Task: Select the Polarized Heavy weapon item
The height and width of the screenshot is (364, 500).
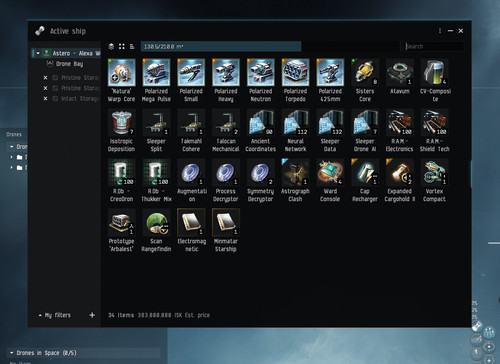Action: [226, 80]
